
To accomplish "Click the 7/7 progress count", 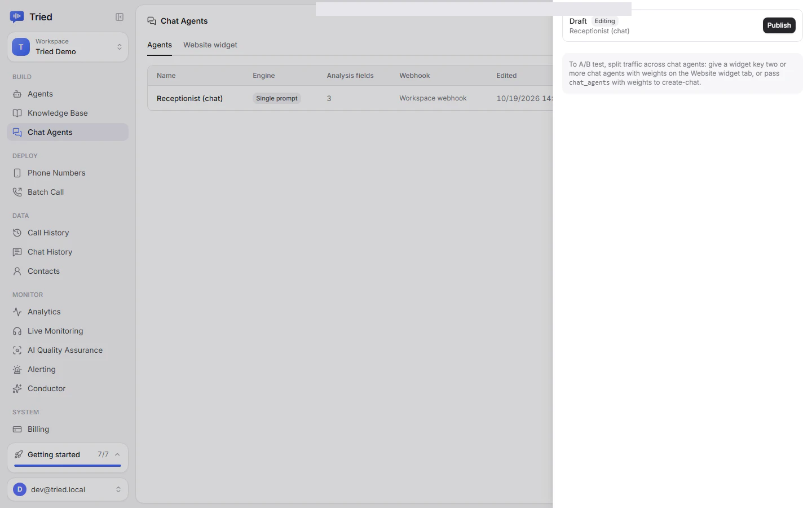I will tap(103, 454).
